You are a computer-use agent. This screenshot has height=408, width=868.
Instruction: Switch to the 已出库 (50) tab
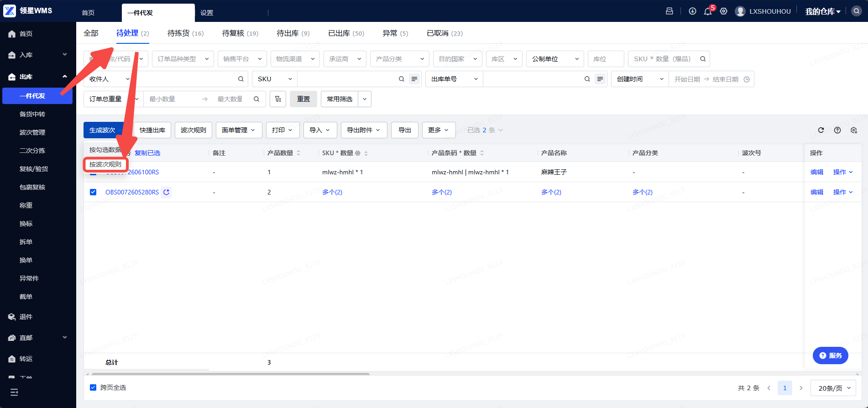click(346, 33)
